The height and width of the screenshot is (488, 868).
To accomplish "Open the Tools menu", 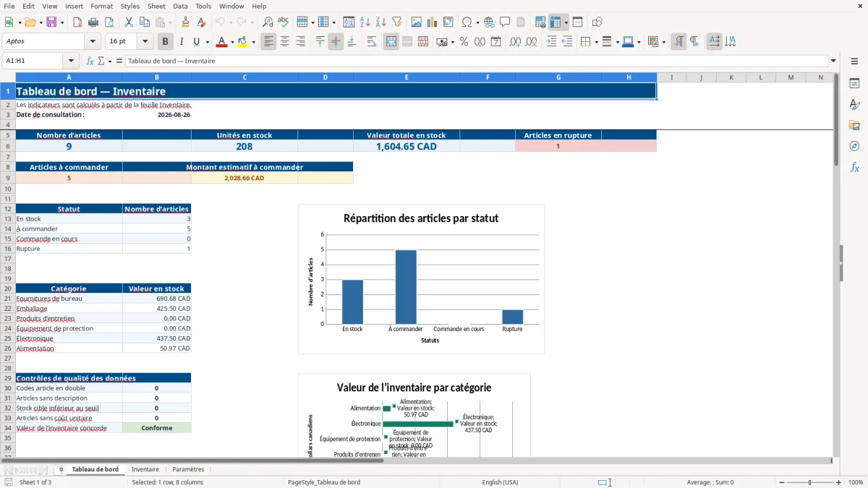I will point(203,6).
